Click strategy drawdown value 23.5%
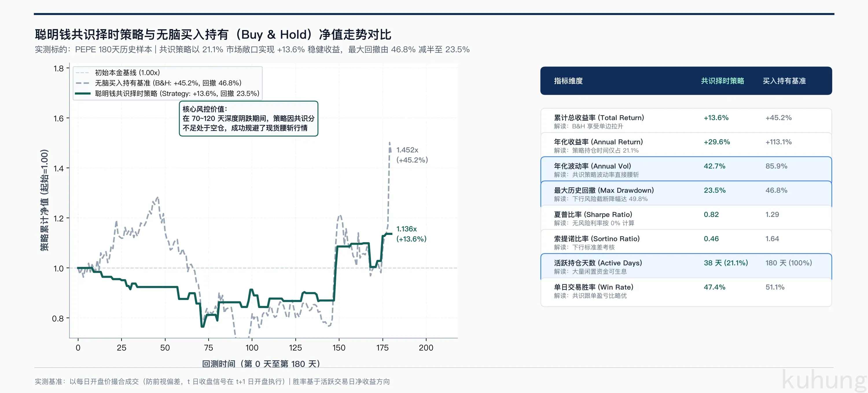868x393 pixels. (x=715, y=190)
